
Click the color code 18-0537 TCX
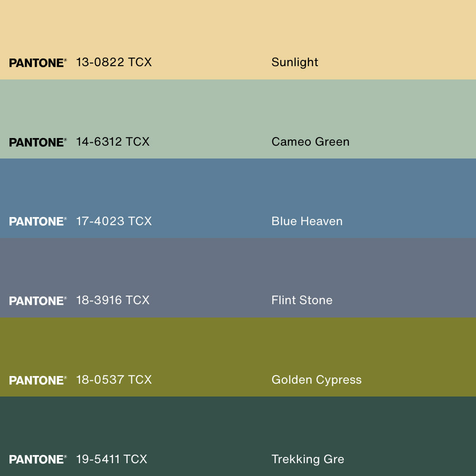tap(114, 380)
